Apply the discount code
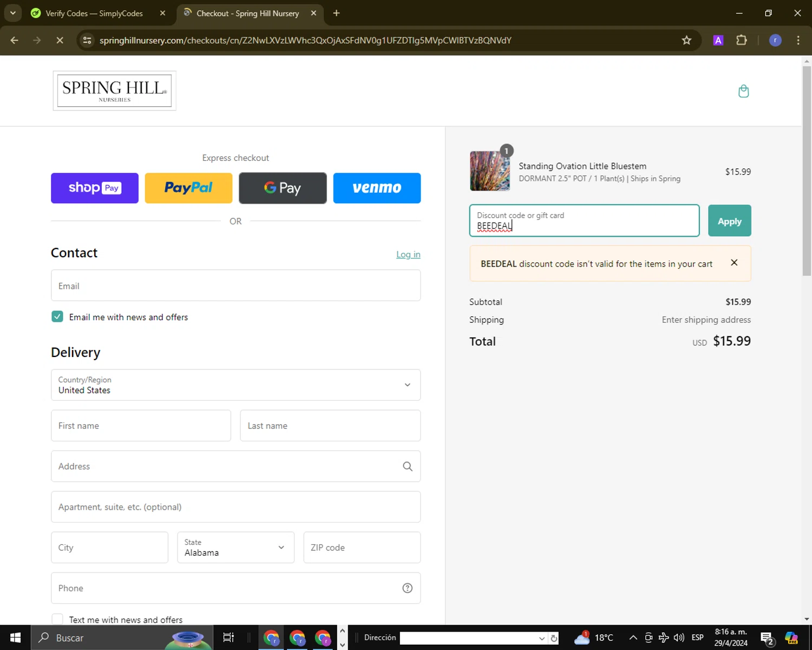 point(729,220)
